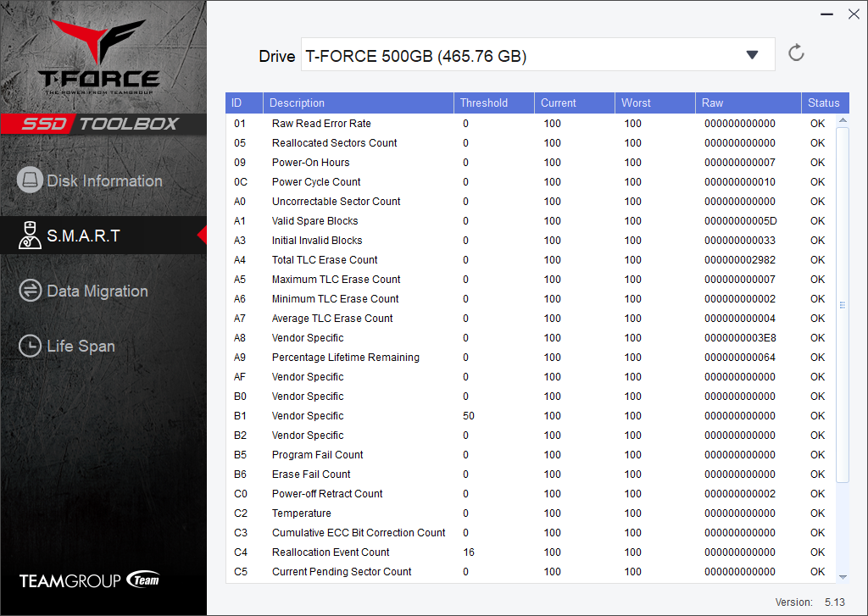Viewport: 868px width, 616px height.
Task: Sort by the Raw column header
Action: pyautogui.click(x=748, y=103)
